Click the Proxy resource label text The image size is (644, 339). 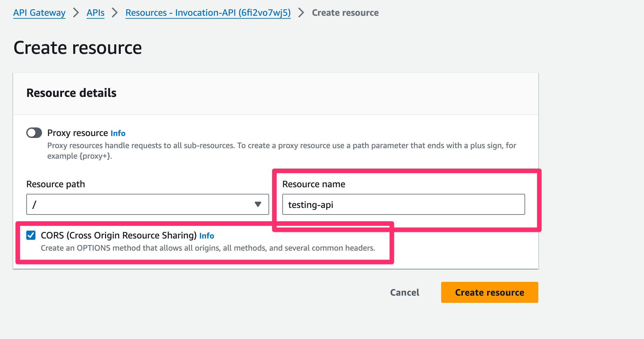77,133
